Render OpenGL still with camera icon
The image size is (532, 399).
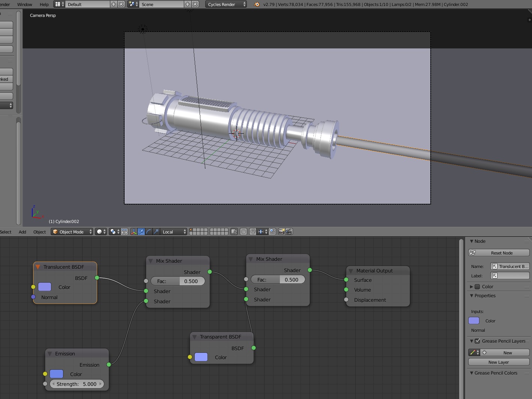coord(281,232)
